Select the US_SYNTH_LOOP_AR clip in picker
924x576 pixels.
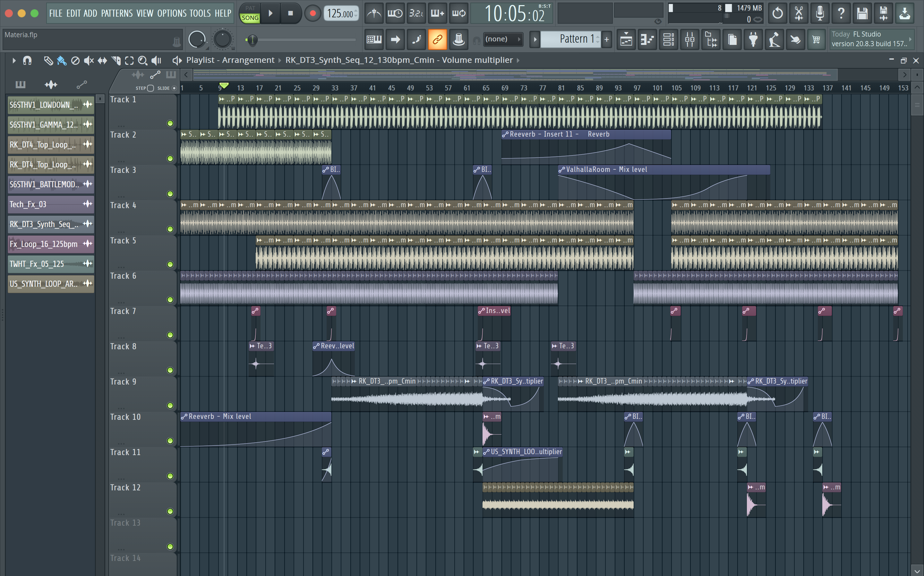(x=51, y=284)
